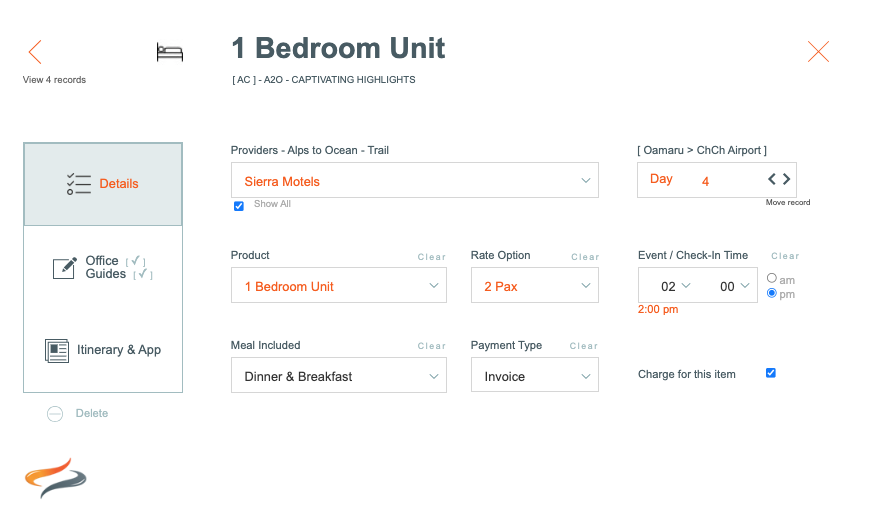This screenshot has width=872, height=513.
Task: Open the Meal Included dropdown
Action: tap(339, 376)
